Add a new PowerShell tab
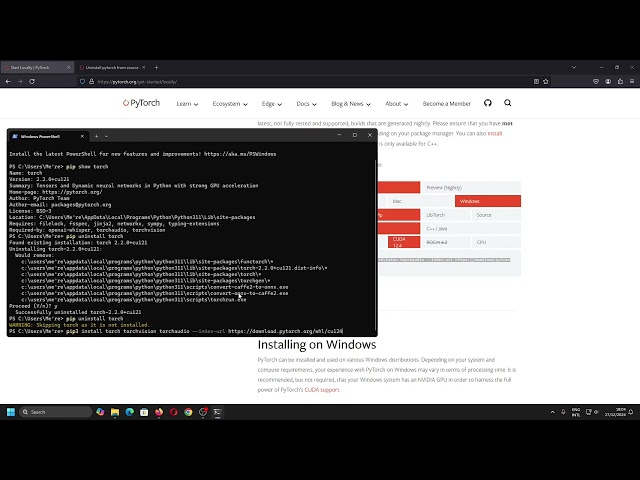640x480 pixels. coord(97,136)
